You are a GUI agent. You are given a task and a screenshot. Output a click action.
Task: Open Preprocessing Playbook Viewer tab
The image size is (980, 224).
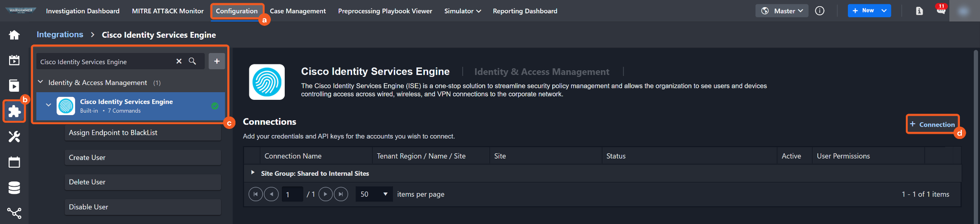pyautogui.click(x=385, y=11)
